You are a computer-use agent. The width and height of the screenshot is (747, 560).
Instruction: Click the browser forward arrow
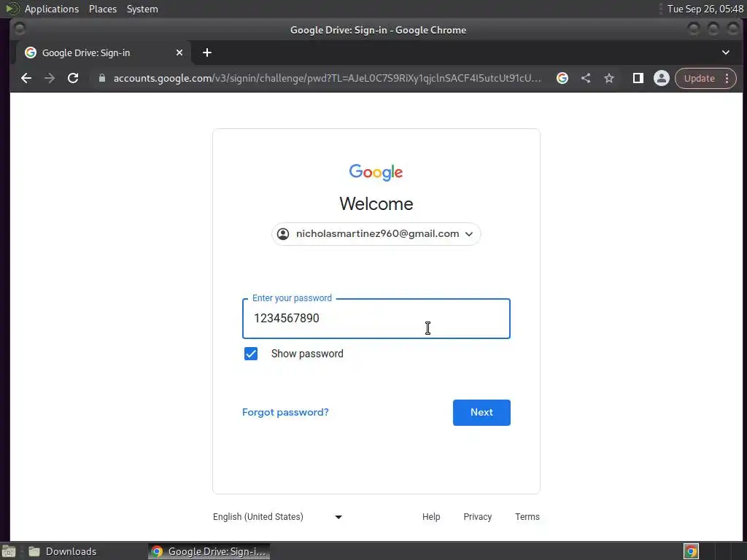50,78
